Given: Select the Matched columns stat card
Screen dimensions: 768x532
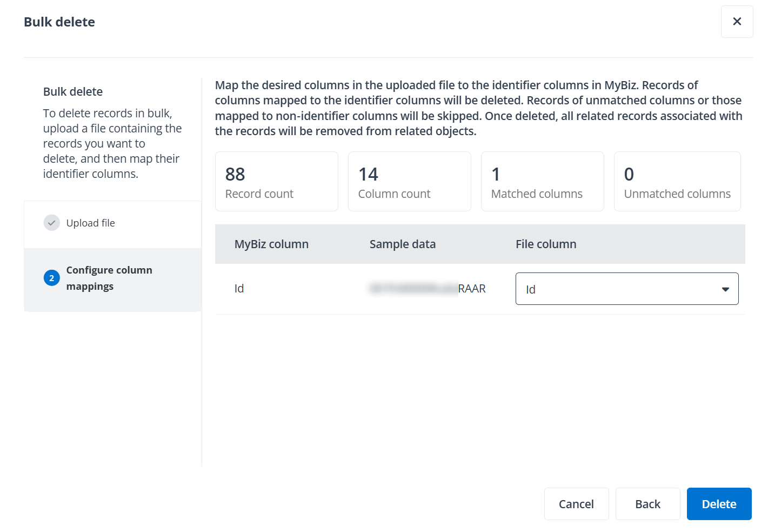Looking at the screenshot, I should (542, 181).
